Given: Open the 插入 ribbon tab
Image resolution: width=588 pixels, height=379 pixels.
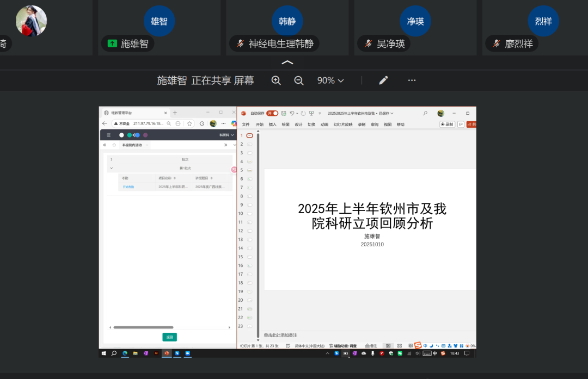Looking at the screenshot, I should [x=273, y=125].
